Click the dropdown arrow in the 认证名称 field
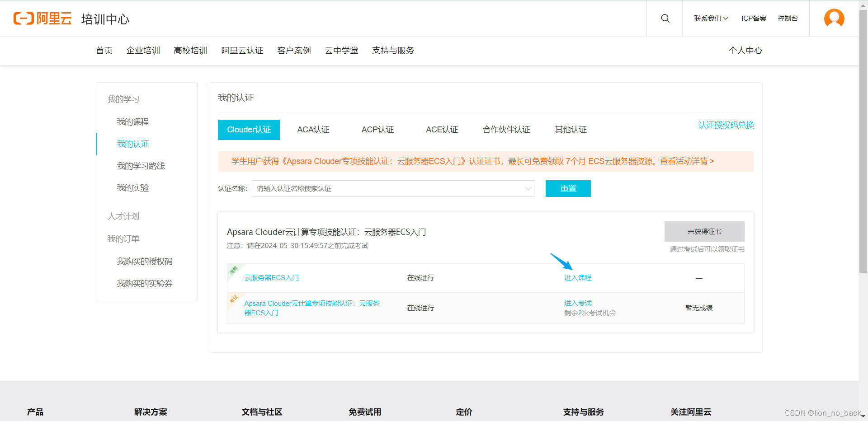Image resolution: width=868 pixels, height=421 pixels. [528, 189]
